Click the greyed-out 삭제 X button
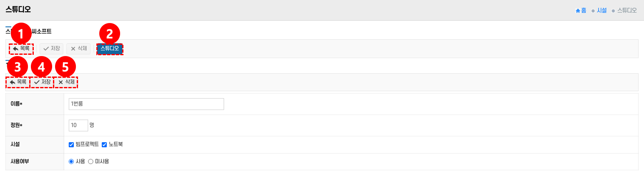The height and width of the screenshot is (174, 644). click(x=78, y=49)
